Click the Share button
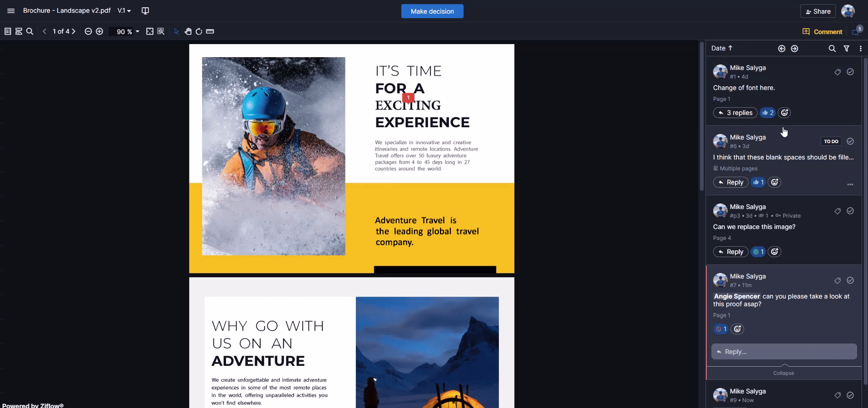The height and width of the screenshot is (408, 868). pos(818,11)
